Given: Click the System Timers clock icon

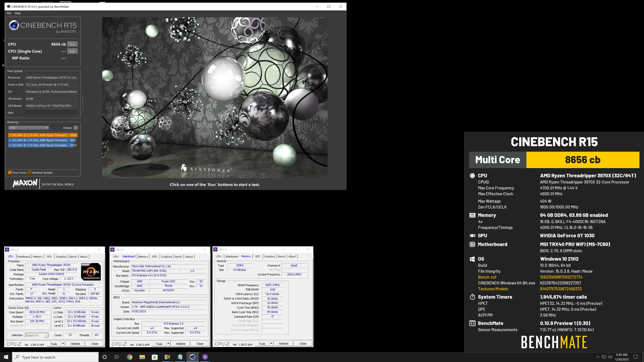Looking at the screenshot, I should 472,297.
